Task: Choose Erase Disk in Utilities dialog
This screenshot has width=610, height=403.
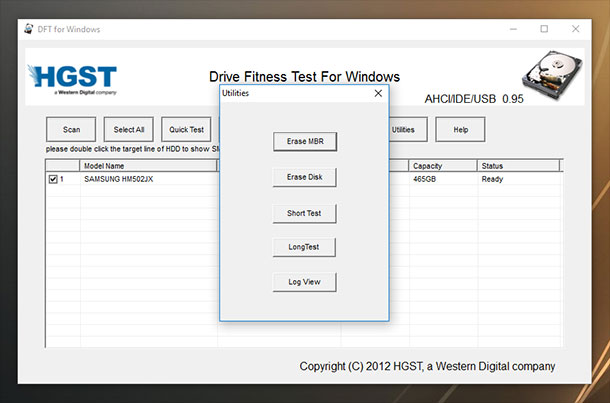Action: pos(305,177)
